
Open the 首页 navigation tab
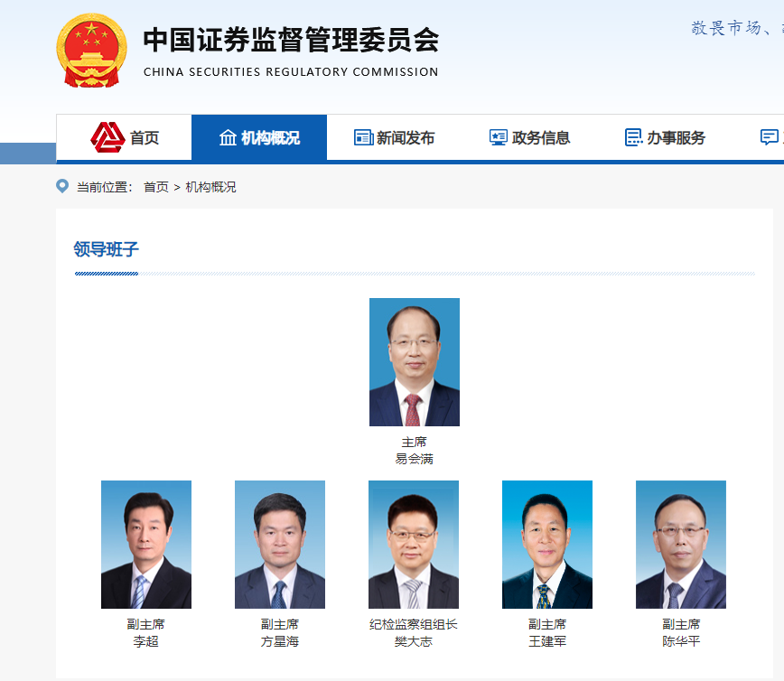point(124,137)
